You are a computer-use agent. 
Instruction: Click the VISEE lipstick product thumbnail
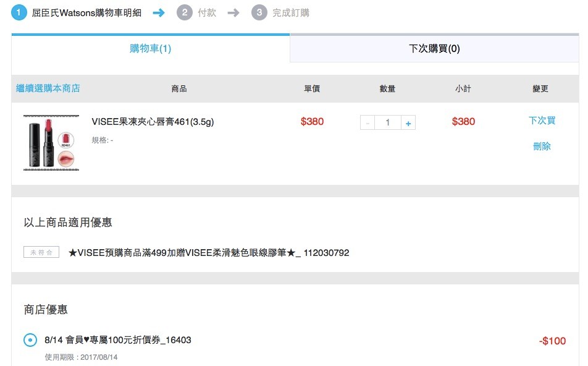(x=51, y=143)
